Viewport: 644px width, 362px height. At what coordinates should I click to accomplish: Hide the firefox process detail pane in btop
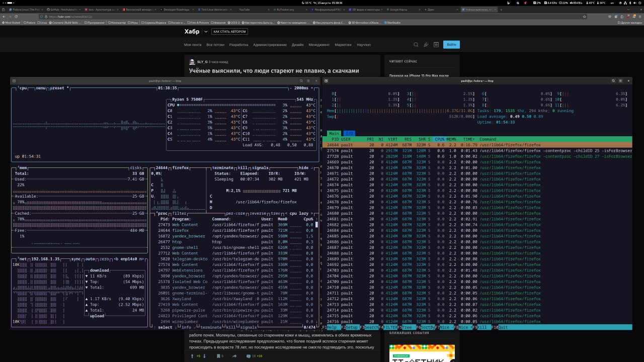[x=303, y=168]
